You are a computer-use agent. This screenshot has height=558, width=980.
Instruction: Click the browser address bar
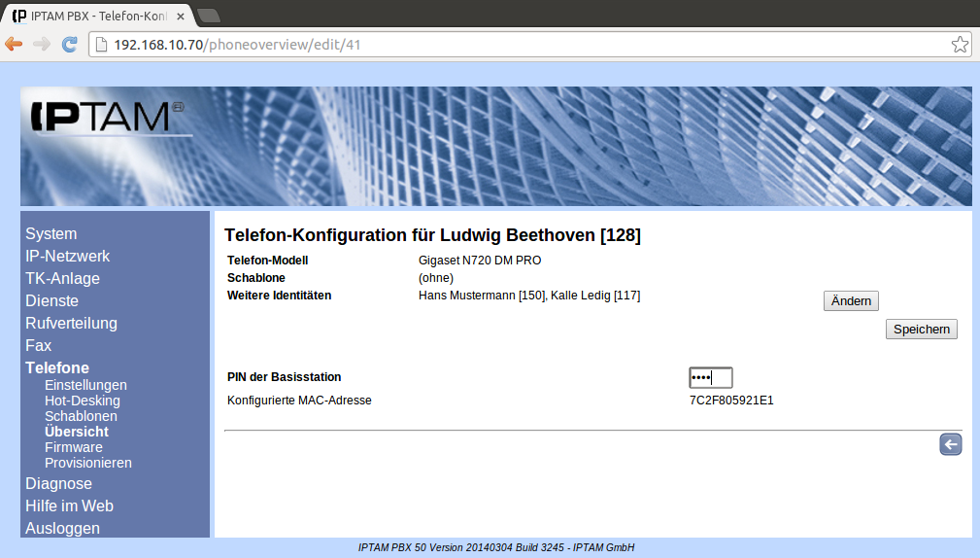(524, 45)
